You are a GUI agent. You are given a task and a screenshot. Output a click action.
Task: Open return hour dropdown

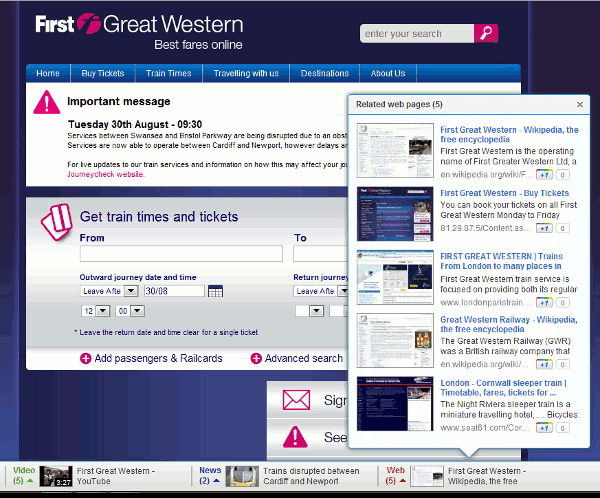[x=316, y=311]
